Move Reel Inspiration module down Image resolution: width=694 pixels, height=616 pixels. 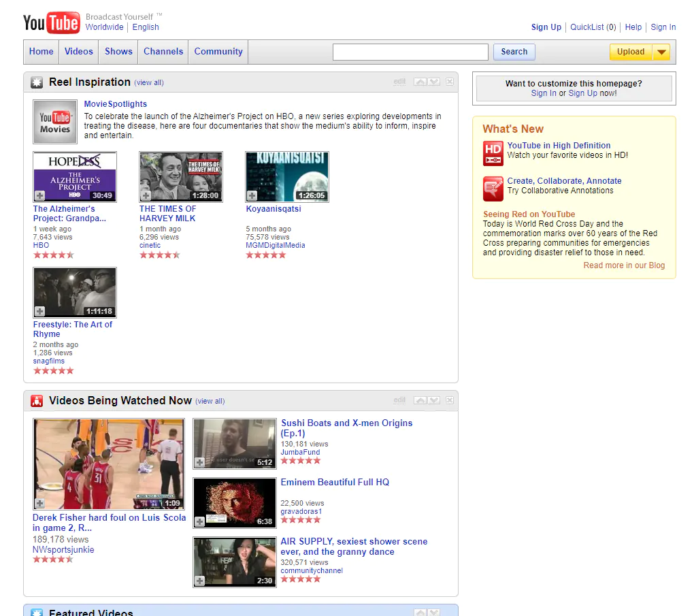(x=434, y=82)
